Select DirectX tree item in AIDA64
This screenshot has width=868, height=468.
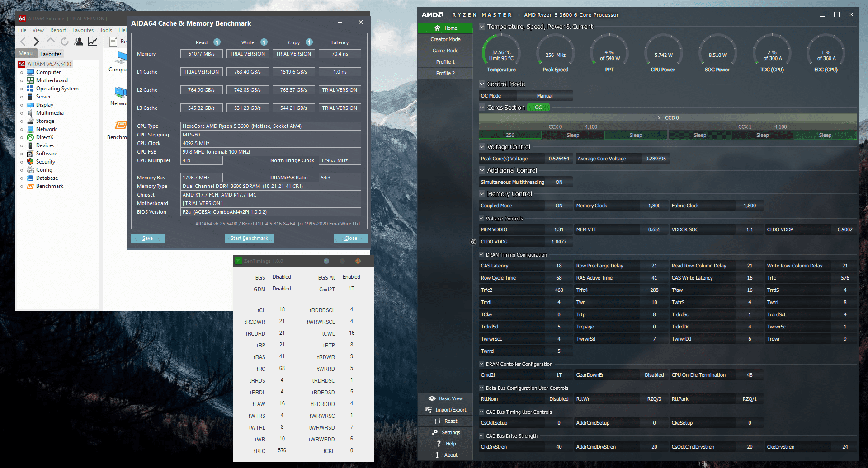(44, 137)
